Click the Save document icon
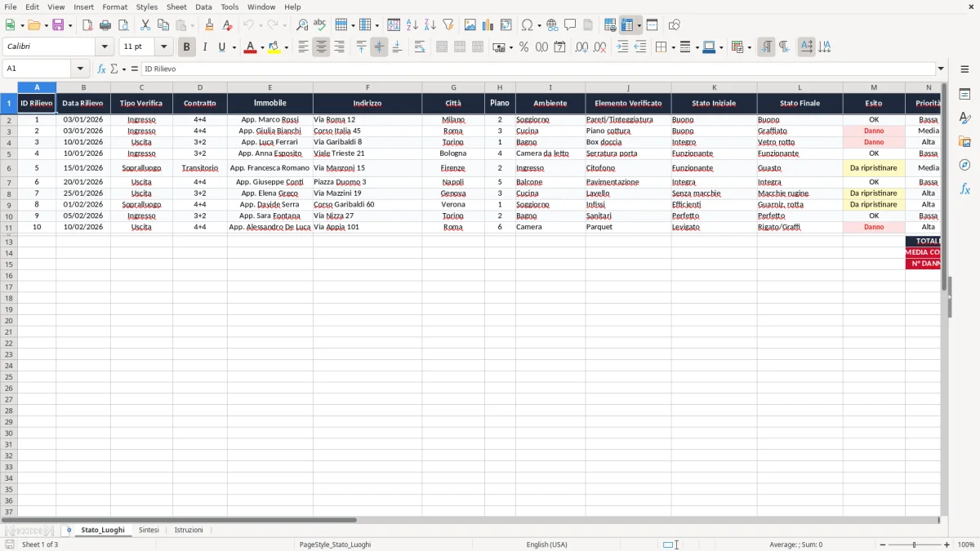Screen dimensions: 980x551 (x=58, y=25)
